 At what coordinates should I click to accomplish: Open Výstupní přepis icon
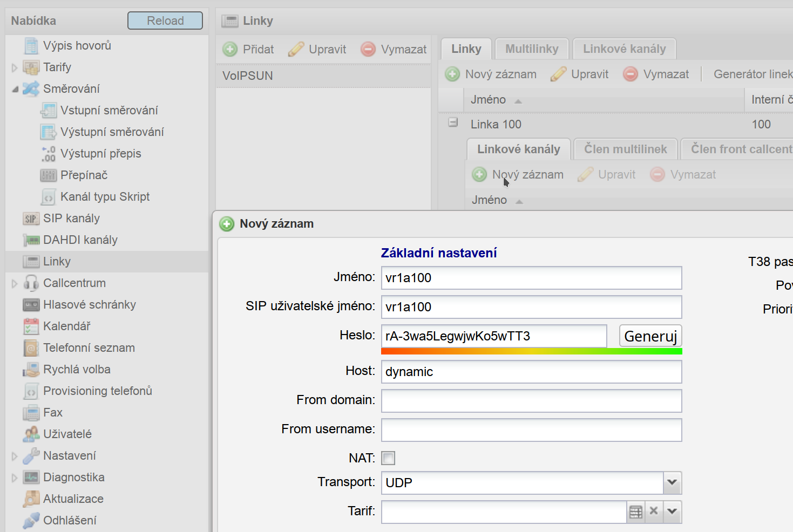click(49, 154)
